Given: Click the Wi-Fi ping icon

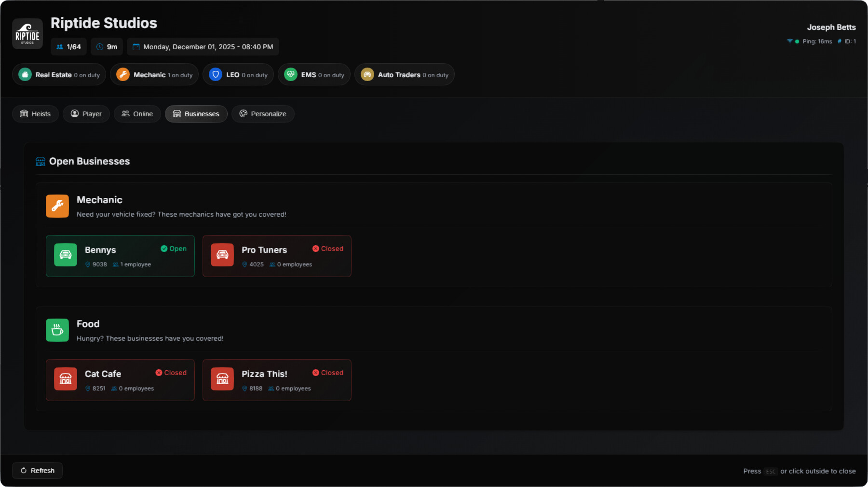Looking at the screenshot, I should point(790,41).
